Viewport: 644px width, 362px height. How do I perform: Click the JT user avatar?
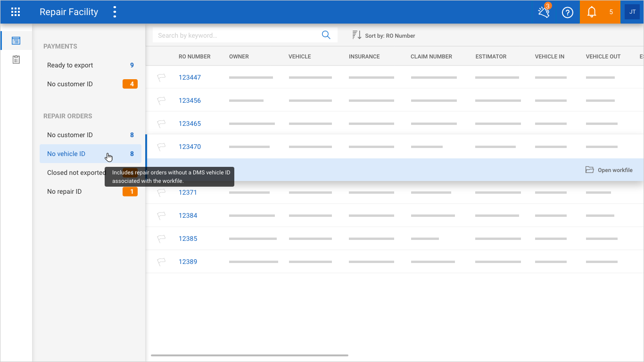[632, 12]
